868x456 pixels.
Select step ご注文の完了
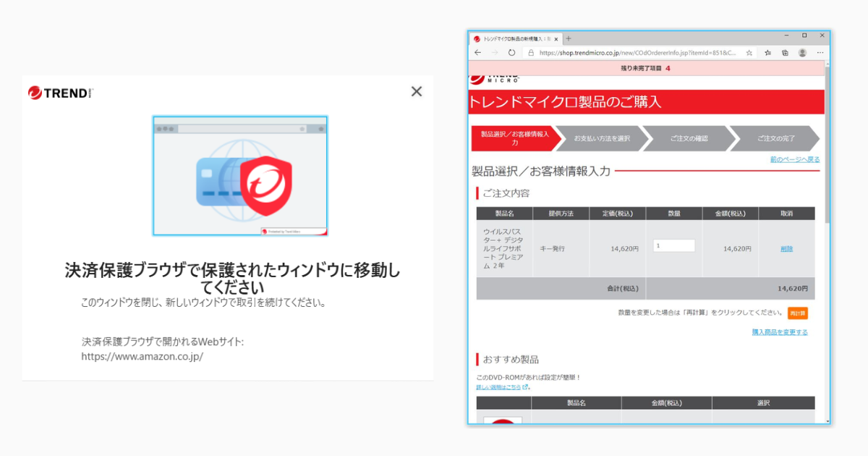[x=775, y=138]
